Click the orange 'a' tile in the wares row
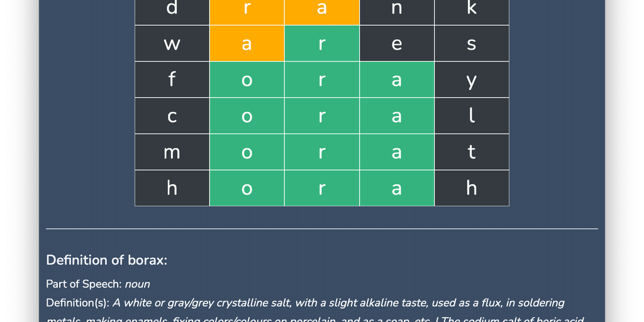The width and height of the screenshot is (644, 322). pos(247,43)
